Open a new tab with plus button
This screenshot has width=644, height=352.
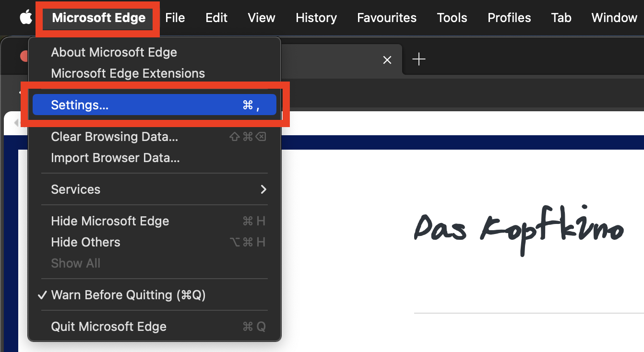419,59
